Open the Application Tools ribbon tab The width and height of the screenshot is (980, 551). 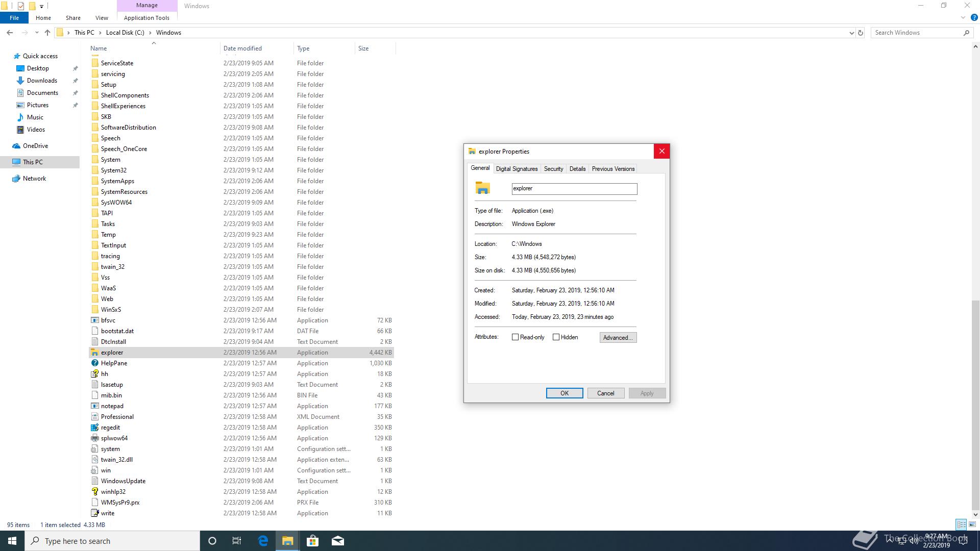point(146,18)
